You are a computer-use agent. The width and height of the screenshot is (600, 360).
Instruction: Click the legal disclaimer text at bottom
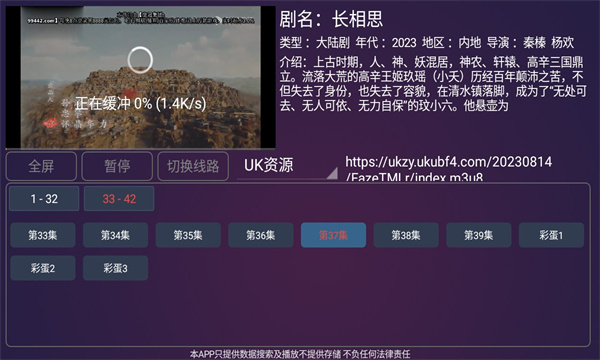click(x=300, y=354)
